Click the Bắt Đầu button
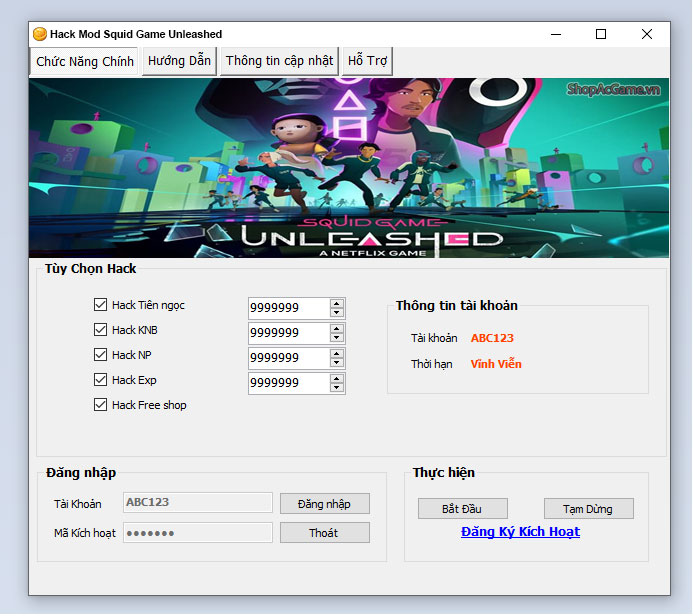 (463, 509)
